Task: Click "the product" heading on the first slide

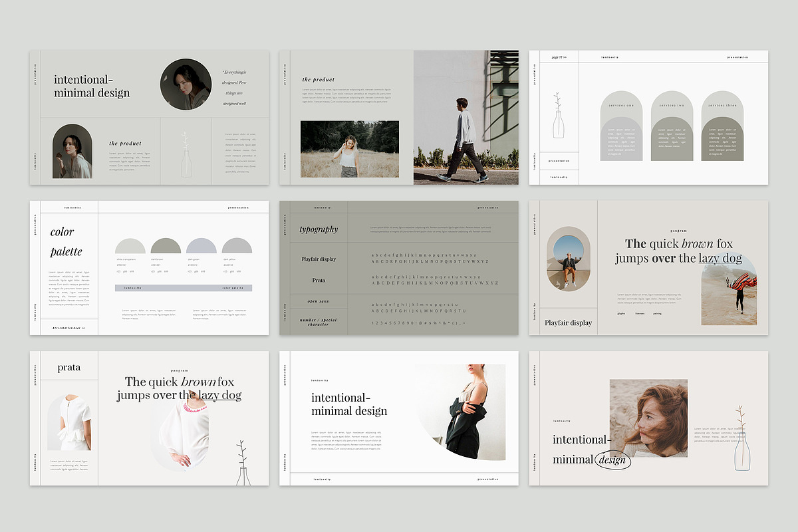Action: 126,144
